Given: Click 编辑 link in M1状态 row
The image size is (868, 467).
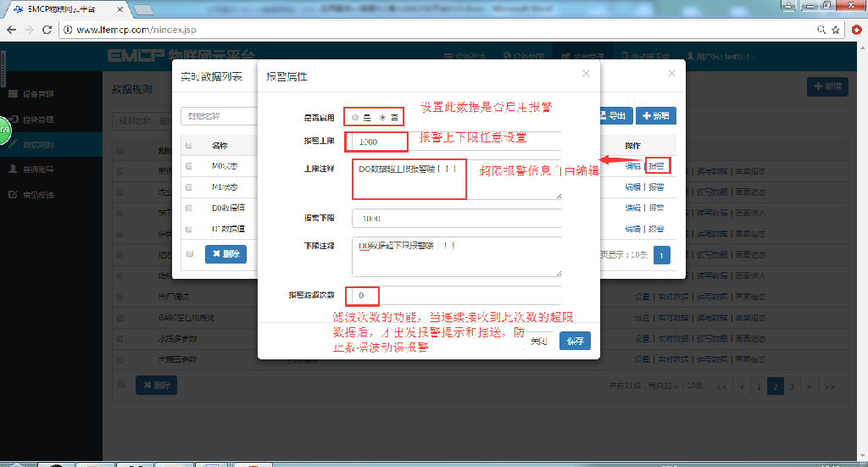Looking at the screenshot, I should click(x=632, y=187).
